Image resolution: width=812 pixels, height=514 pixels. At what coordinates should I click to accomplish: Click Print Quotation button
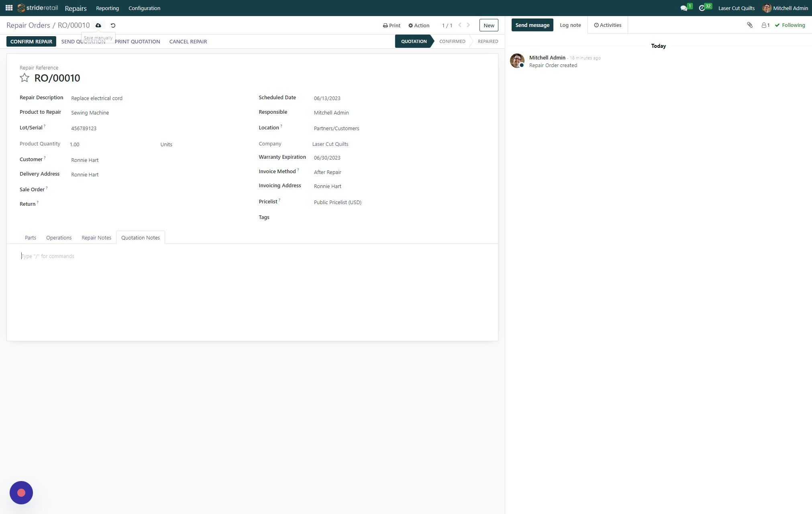[x=137, y=41]
